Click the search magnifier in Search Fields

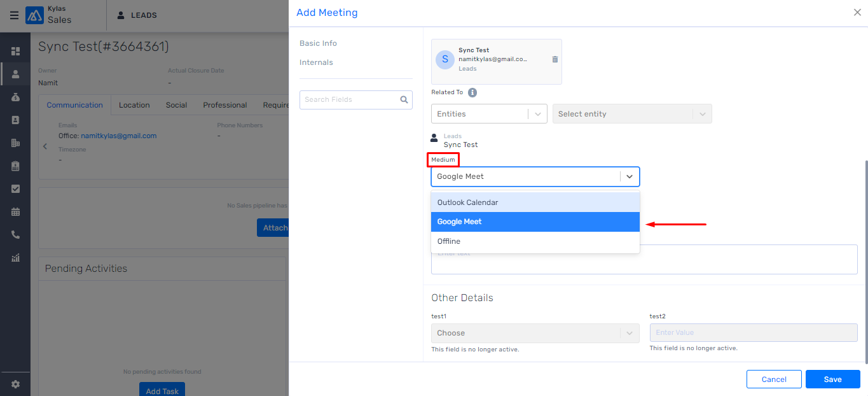click(404, 99)
